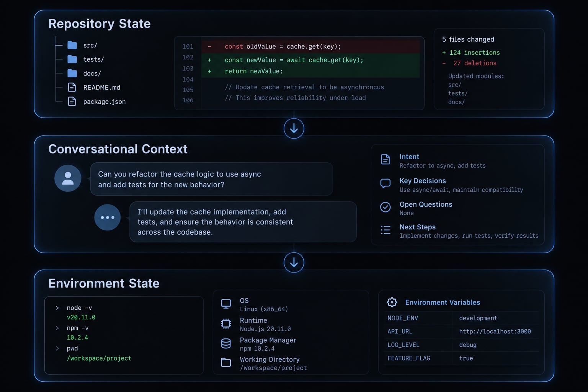The height and width of the screenshot is (392, 588).
Task: Select the package.json label in the tree
Action: point(105,102)
